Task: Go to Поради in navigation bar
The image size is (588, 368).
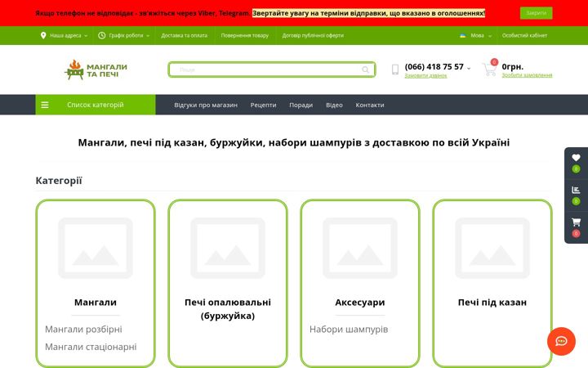Action: [x=301, y=105]
